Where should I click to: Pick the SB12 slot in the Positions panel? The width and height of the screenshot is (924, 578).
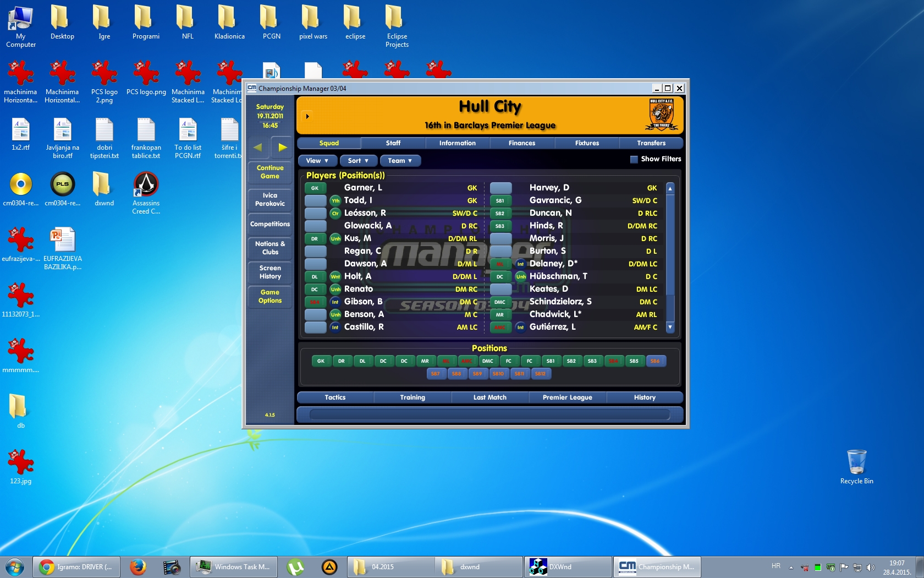click(x=541, y=374)
